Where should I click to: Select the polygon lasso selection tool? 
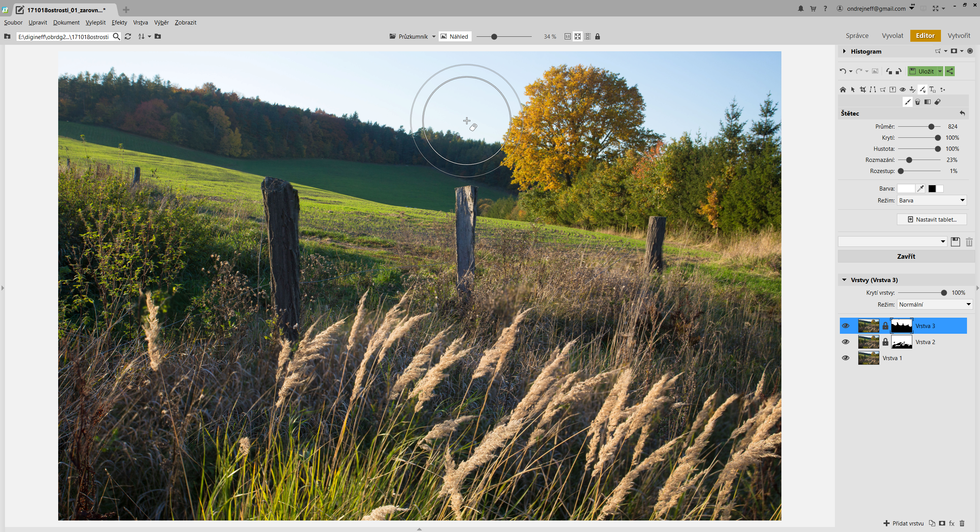(x=882, y=90)
